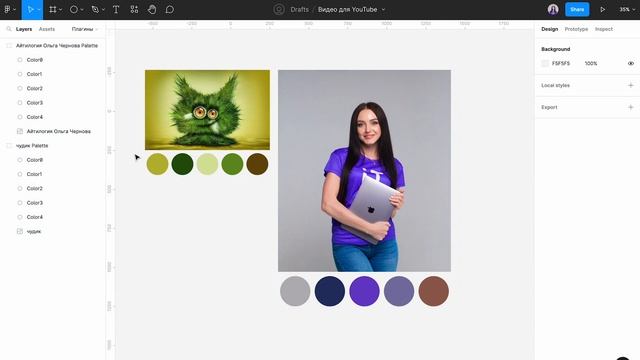
Task: Select Color2 layer under чудик Palette
Action: click(34, 188)
